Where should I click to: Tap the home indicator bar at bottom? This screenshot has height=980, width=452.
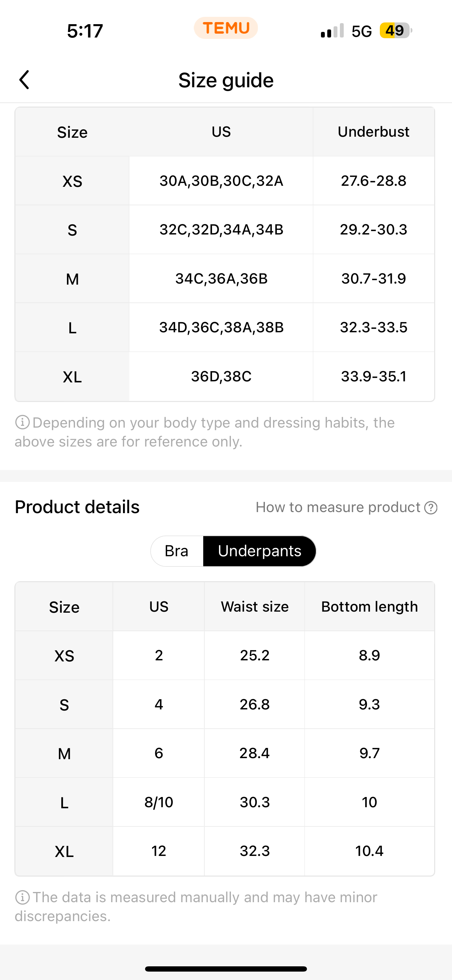click(226, 968)
